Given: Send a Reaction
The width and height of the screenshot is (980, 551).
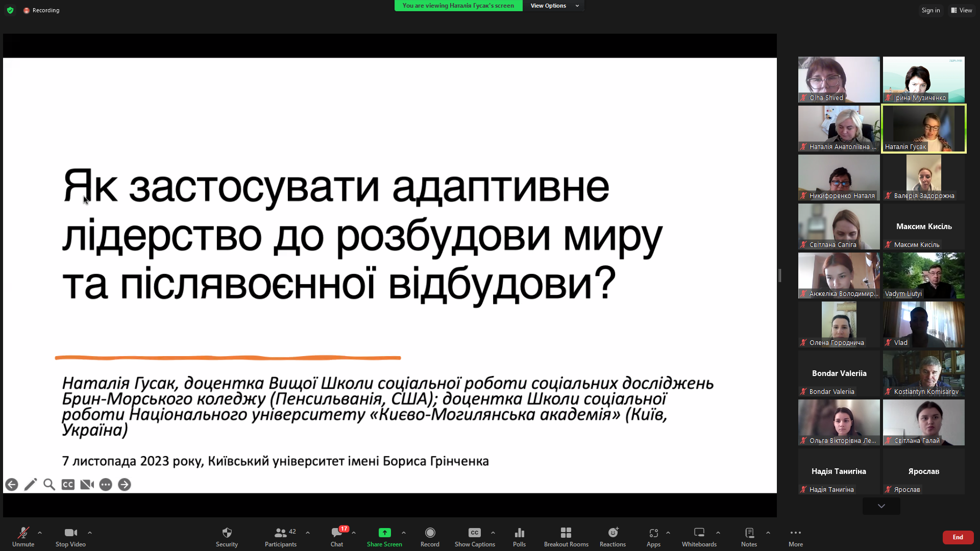Looking at the screenshot, I should [612, 536].
